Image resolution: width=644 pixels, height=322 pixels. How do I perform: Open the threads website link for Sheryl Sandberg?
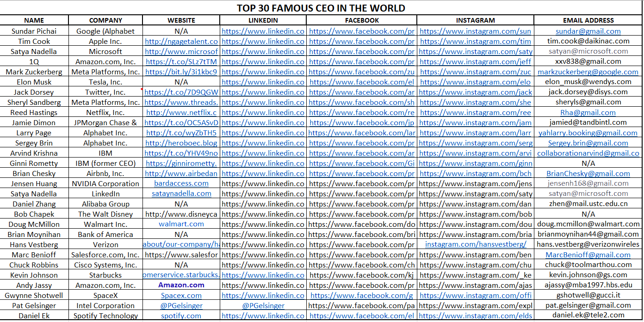(x=181, y=102)
